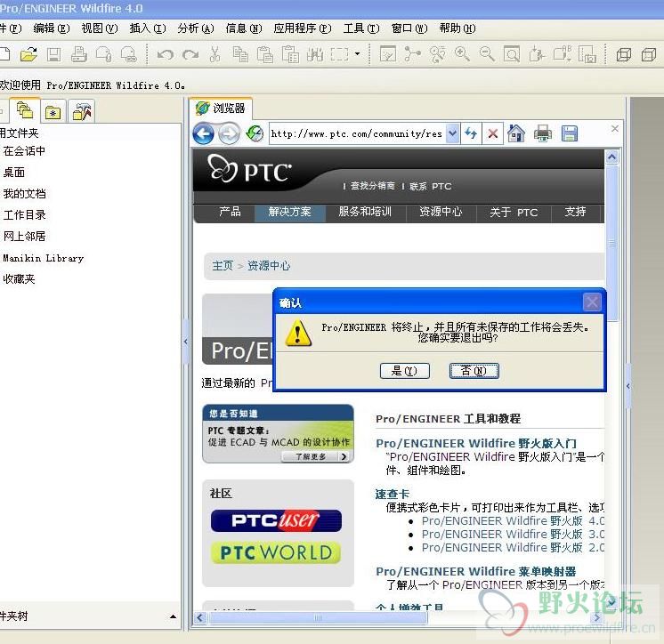
Task: Open the PTC user community banner
Action: 276,520
